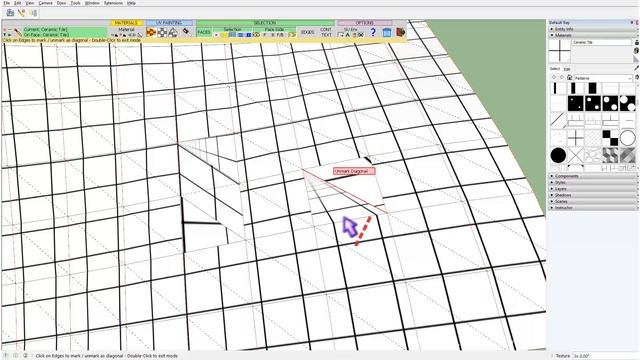Click the forward arrow in Materials browser

[x=562, y=78]
